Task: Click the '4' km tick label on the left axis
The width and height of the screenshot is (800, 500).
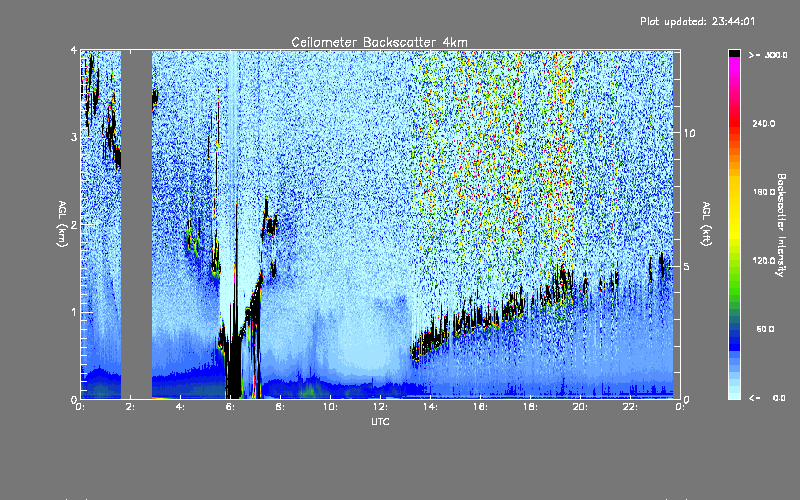Action: coord(74,50)
